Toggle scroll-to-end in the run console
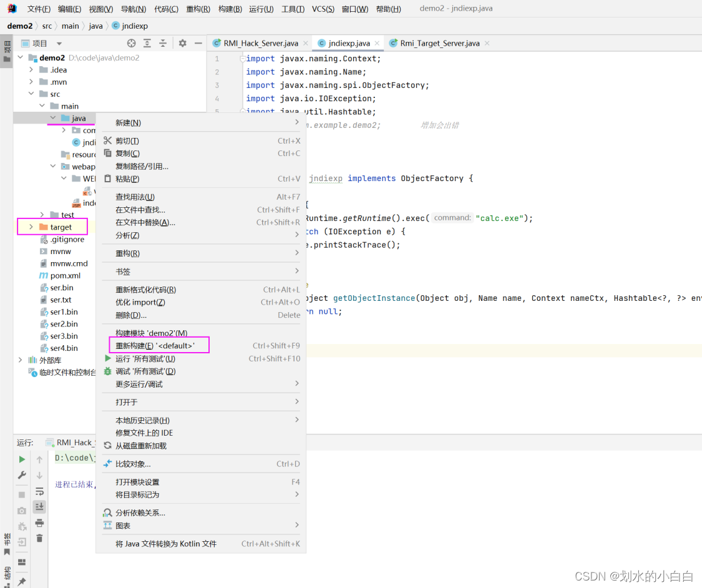Image resolution: width=702 pixels, height=588 pixels. coord(39,506)
